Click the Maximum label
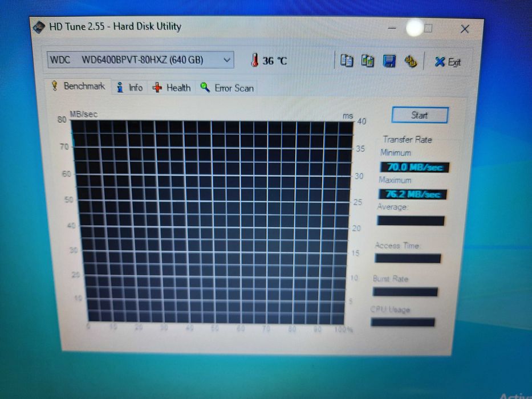This screenshot has height=399, width=532. click(x=395, y=180)
